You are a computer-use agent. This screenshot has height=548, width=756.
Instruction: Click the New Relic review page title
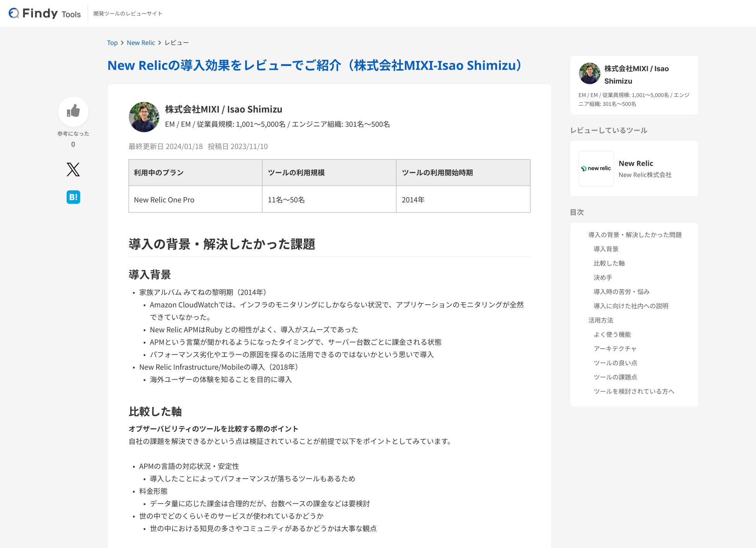click(x=314, y=66)
